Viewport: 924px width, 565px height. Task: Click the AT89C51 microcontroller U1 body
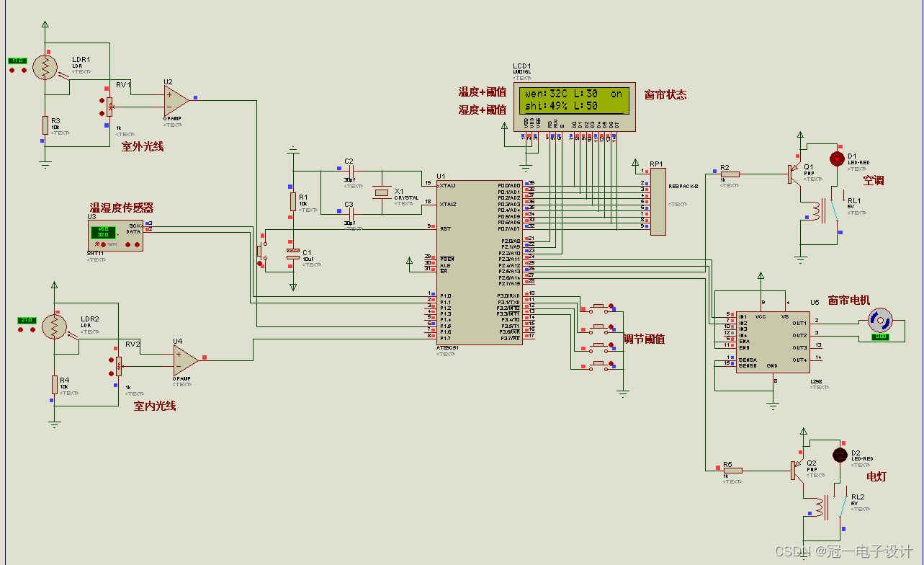pos(479,262)
